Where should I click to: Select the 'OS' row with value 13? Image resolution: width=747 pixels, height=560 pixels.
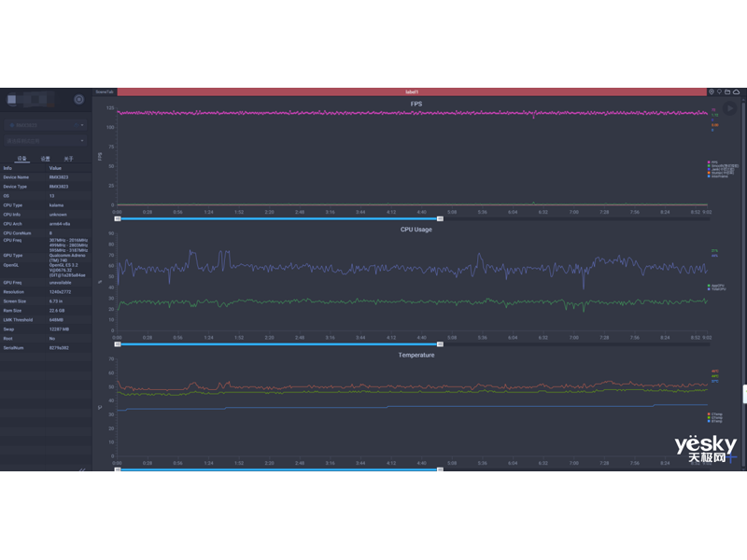46,196
